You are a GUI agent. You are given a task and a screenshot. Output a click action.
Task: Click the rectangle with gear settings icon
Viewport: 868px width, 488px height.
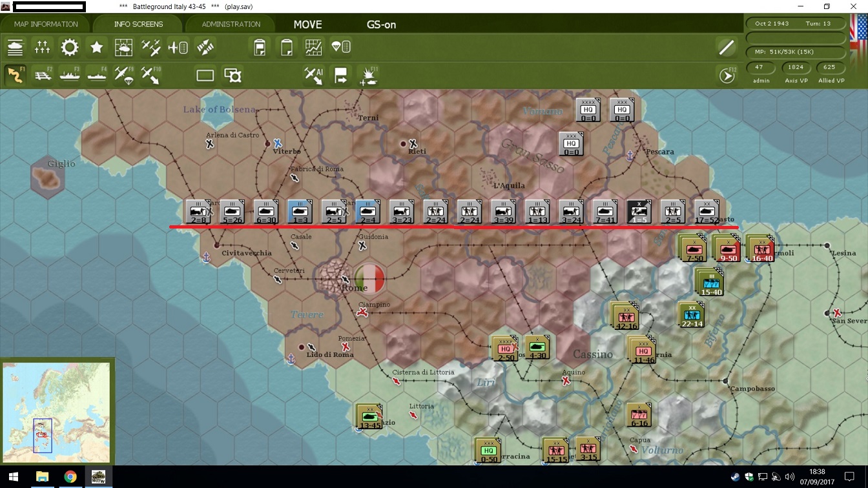coord(232,76)
